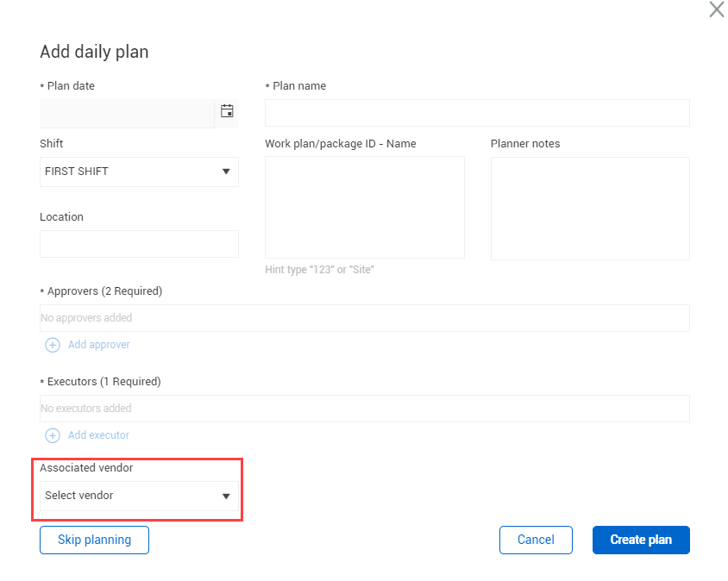Open the Plan date calendar picker

click(227, 111)
